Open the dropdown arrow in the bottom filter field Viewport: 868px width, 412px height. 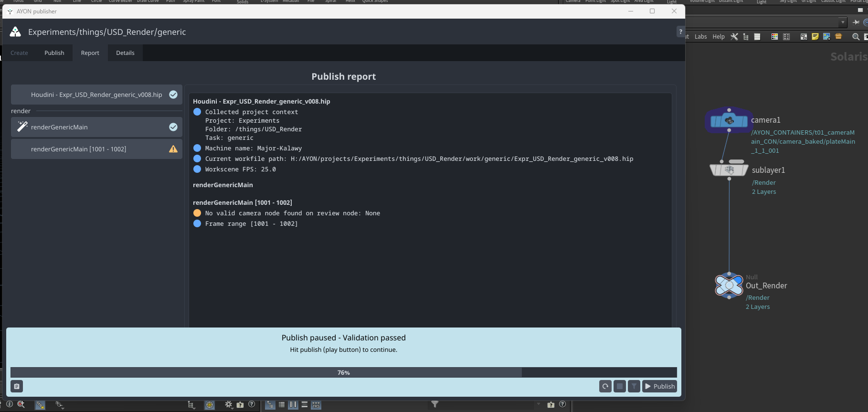point(539,404)
